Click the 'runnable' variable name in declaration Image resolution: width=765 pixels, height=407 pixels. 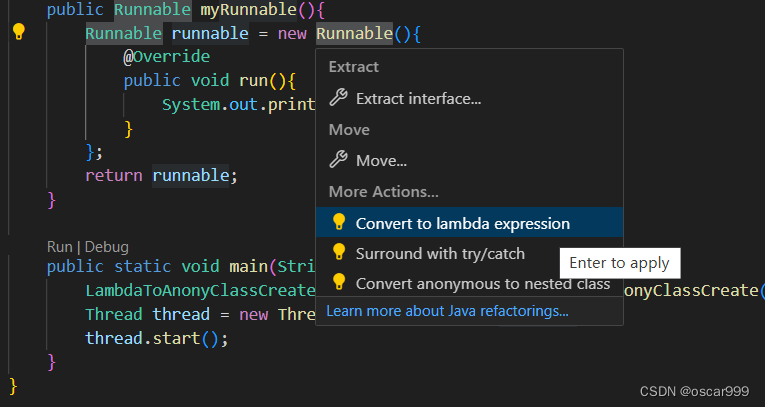click(x=210, y=33)
